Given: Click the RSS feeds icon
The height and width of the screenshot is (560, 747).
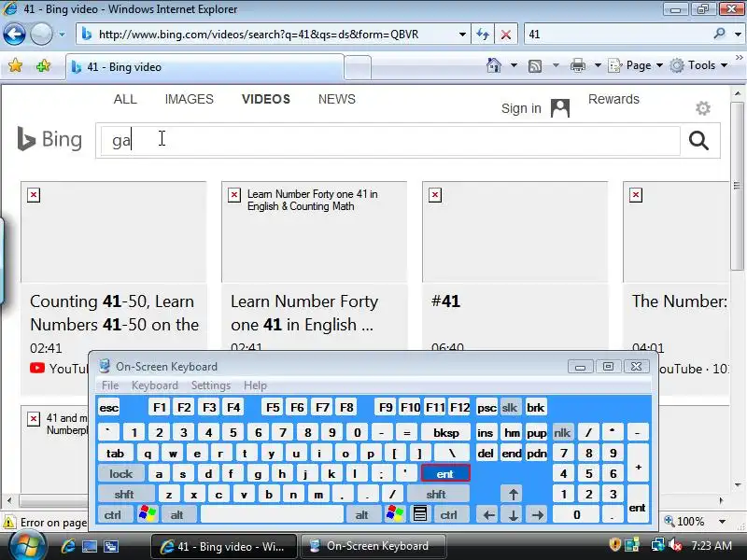Looking at the screenshot, I should [535, 65].
